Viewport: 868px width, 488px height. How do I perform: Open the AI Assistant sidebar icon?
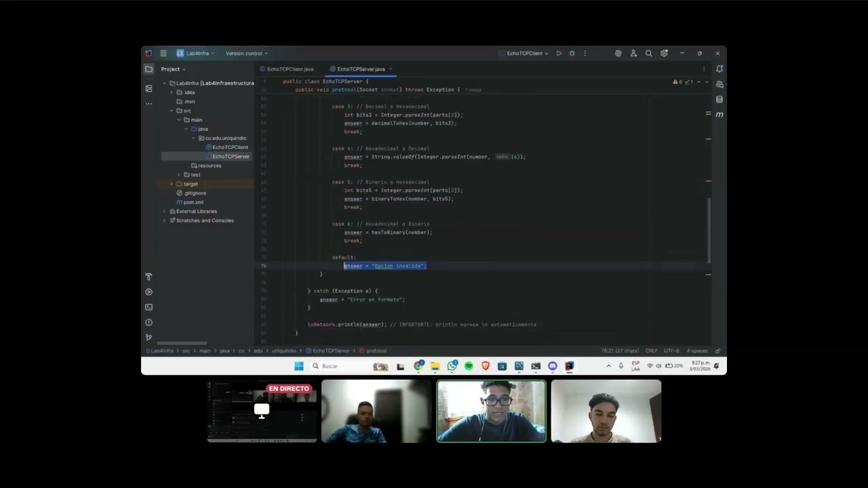click(719, 85)
